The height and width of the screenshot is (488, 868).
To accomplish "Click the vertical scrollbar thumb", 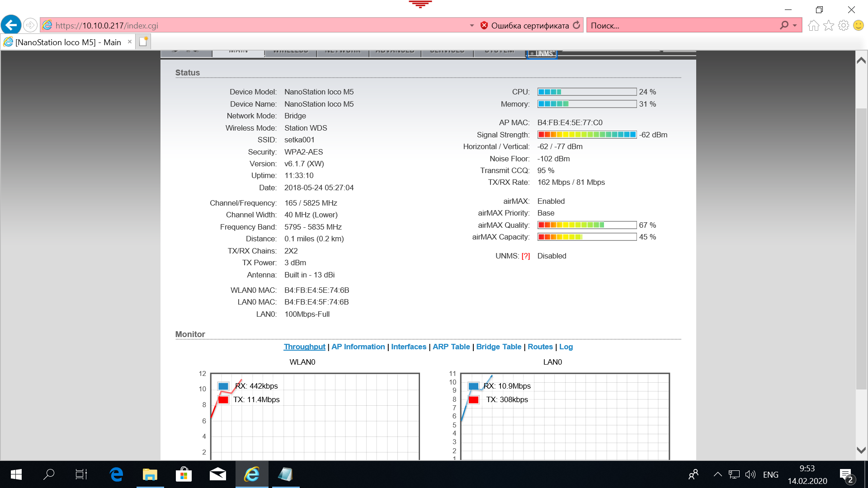I will pos(861,249).
